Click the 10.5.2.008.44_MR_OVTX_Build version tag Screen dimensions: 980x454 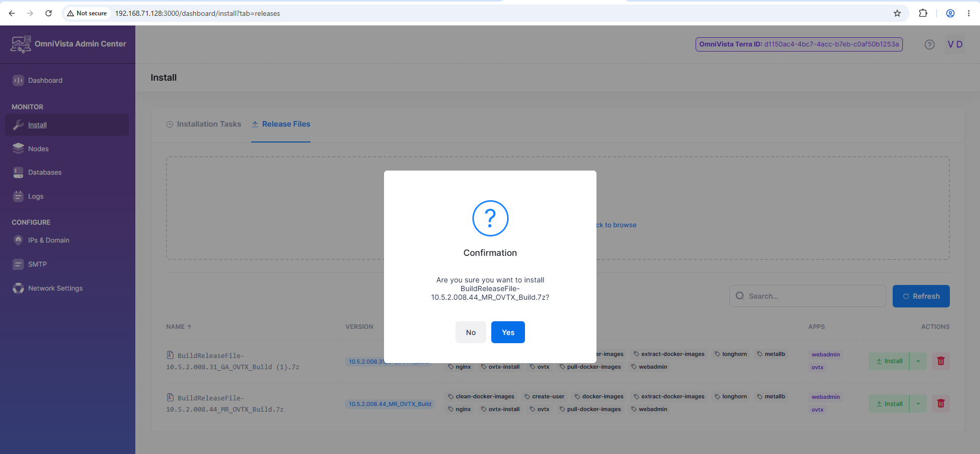tap(390, 404)
